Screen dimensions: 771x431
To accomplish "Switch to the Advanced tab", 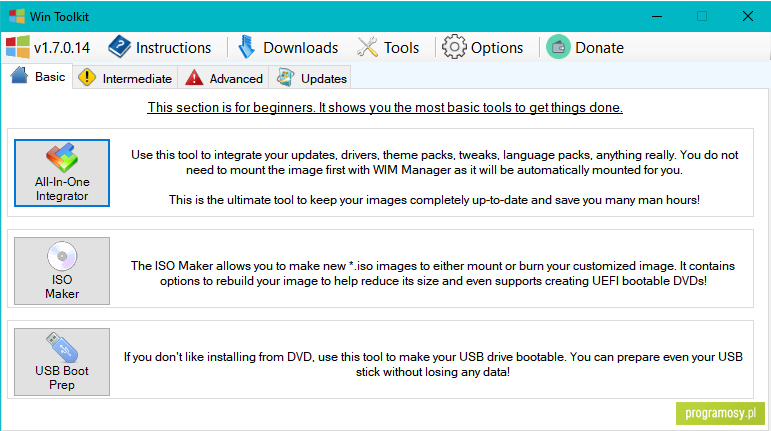I will 224,78.
